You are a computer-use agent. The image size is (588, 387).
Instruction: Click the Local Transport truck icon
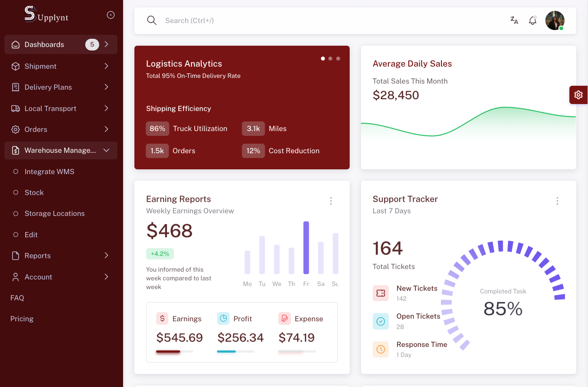16,108
